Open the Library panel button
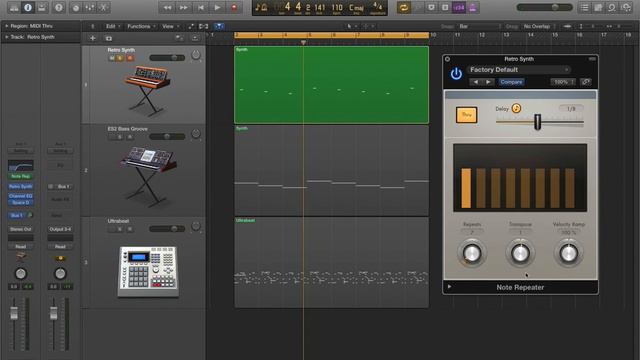The width and height of the screenshot is (640, 360). coord(14,7)
